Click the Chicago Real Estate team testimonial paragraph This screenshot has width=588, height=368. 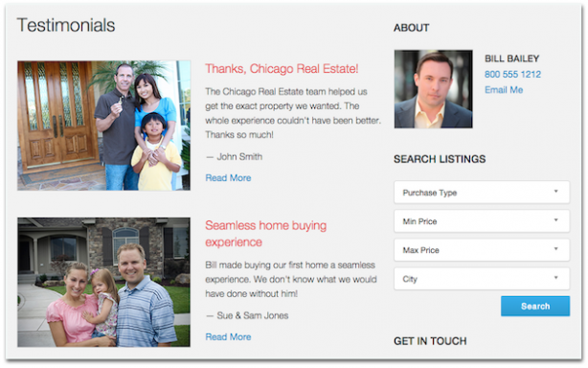tap(293, 113)
